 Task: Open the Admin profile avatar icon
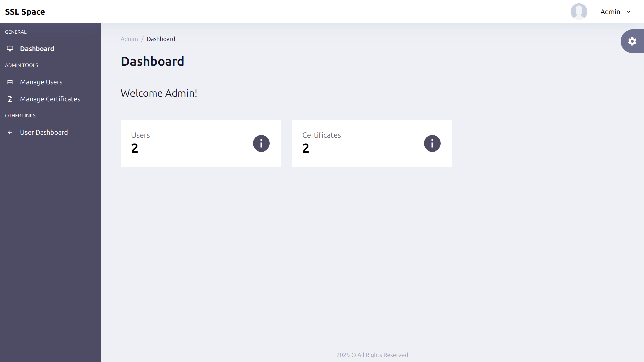[579, 11]
